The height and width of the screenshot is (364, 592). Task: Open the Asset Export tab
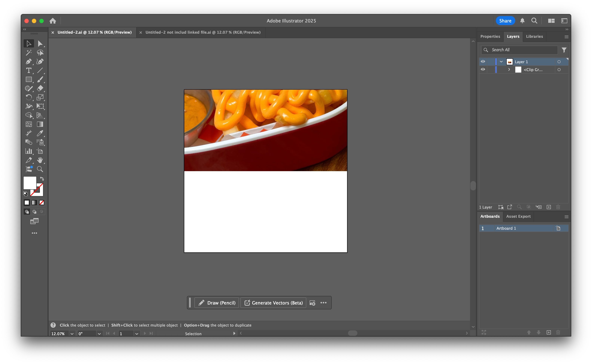[518, 216]
